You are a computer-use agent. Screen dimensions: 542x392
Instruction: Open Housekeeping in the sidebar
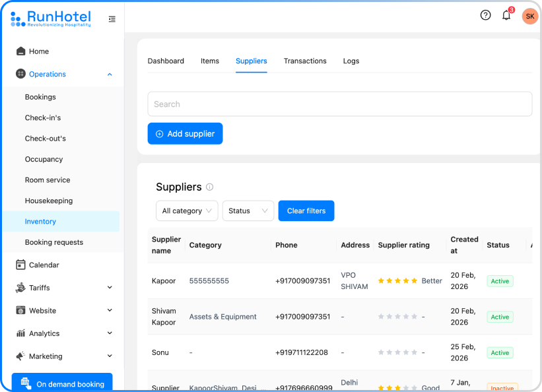click(x=49, y=201)
